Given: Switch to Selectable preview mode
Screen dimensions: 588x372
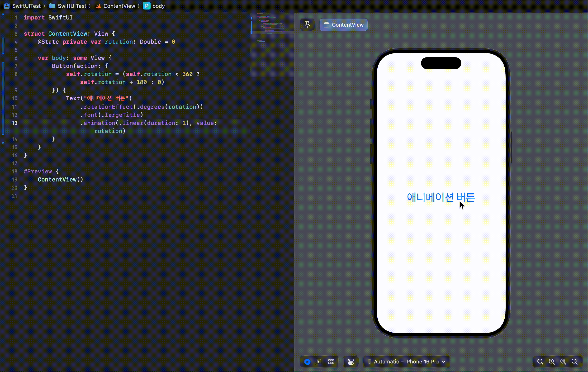Looking at the screenshot, I should [318, 362].
